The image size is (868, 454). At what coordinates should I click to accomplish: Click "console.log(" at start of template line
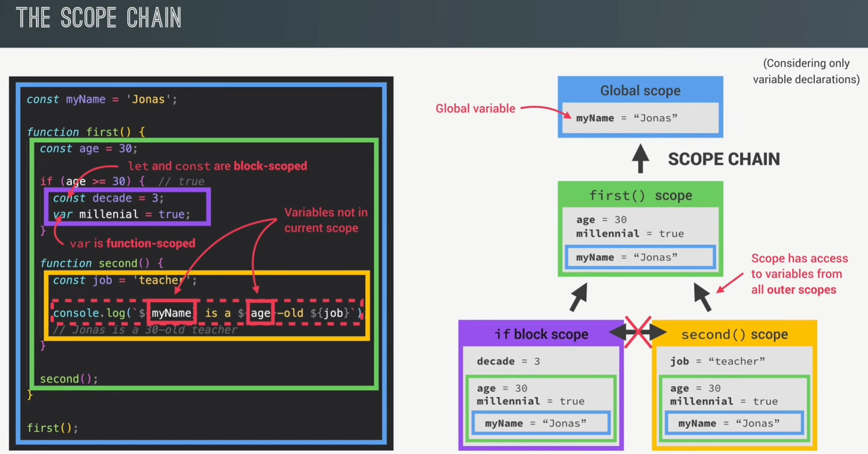coord(92,313)
